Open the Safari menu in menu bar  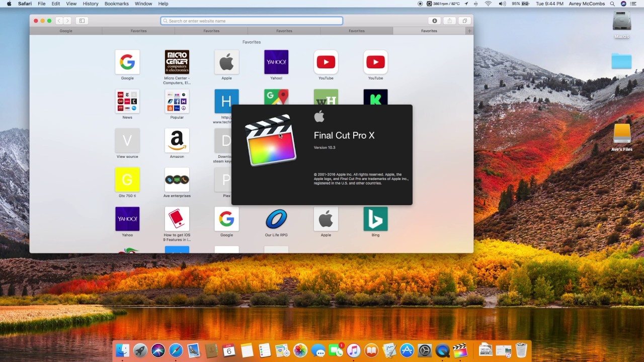coord(25,4)
